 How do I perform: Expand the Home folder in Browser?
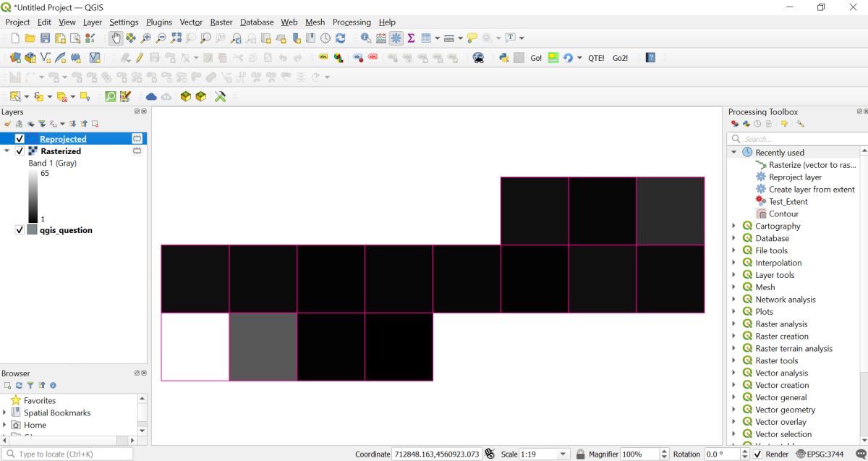pyautogui.click(x=4, y=425)
